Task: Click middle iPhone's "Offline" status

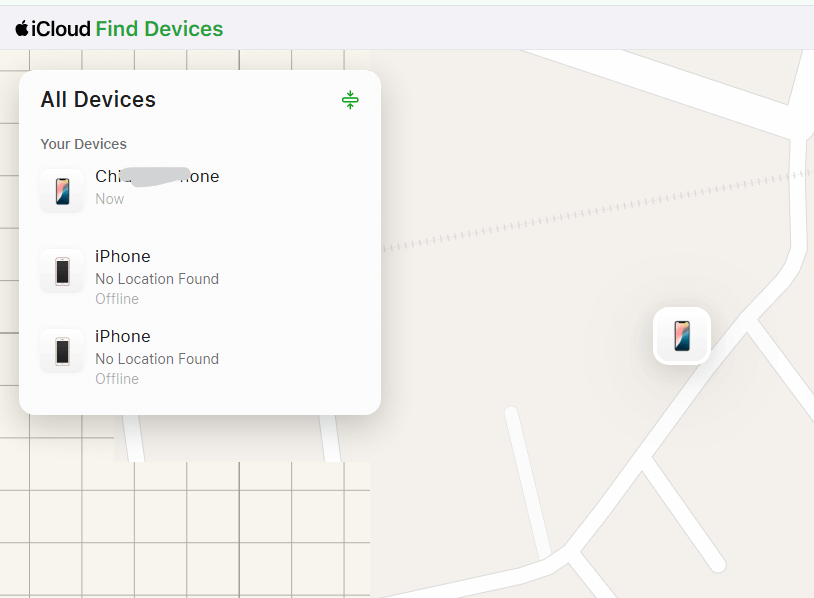Action: click(117, 299)
